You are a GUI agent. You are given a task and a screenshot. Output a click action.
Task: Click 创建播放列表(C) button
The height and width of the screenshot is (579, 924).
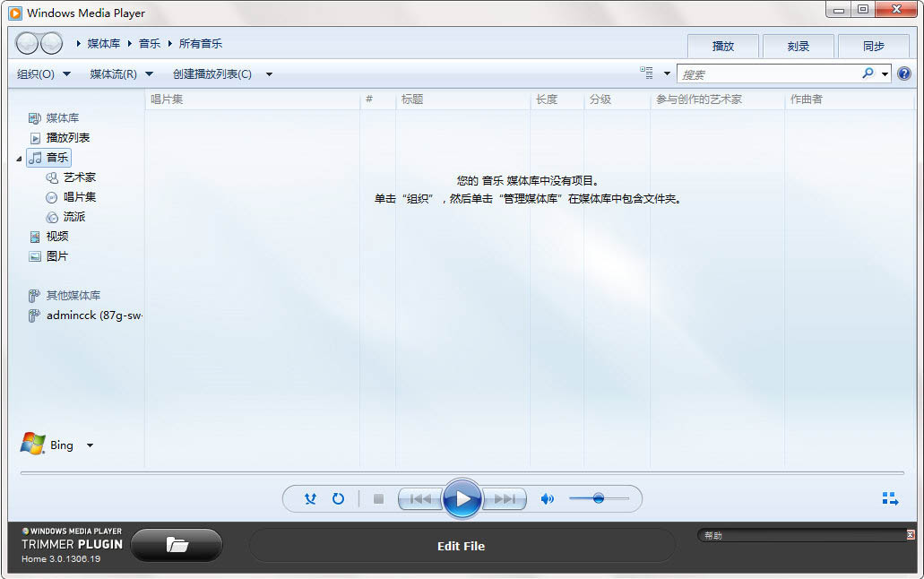pos(212,74)
